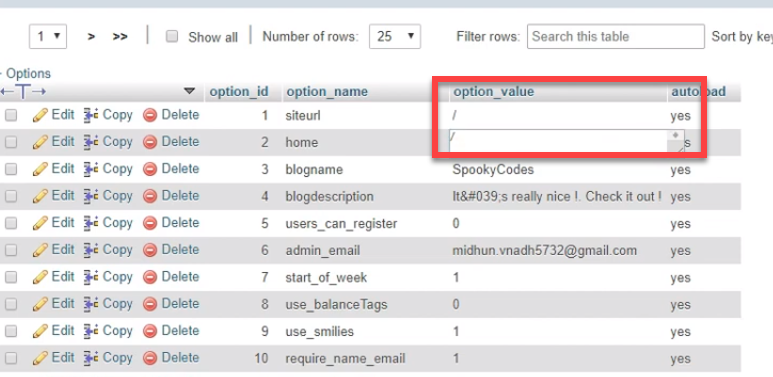Screen dimensions: 773x377
Task: Click red Delete icon for start_of_week row
Action: point(150,277)
